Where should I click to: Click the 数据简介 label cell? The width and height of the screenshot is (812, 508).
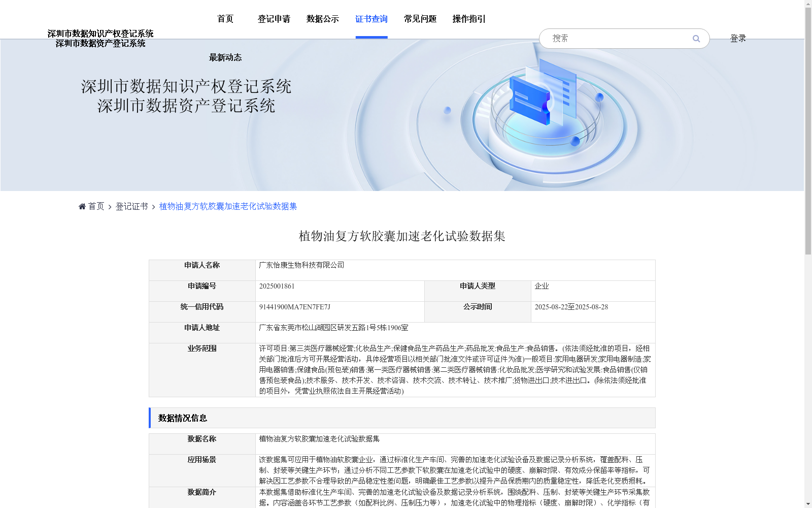point(202,497)
